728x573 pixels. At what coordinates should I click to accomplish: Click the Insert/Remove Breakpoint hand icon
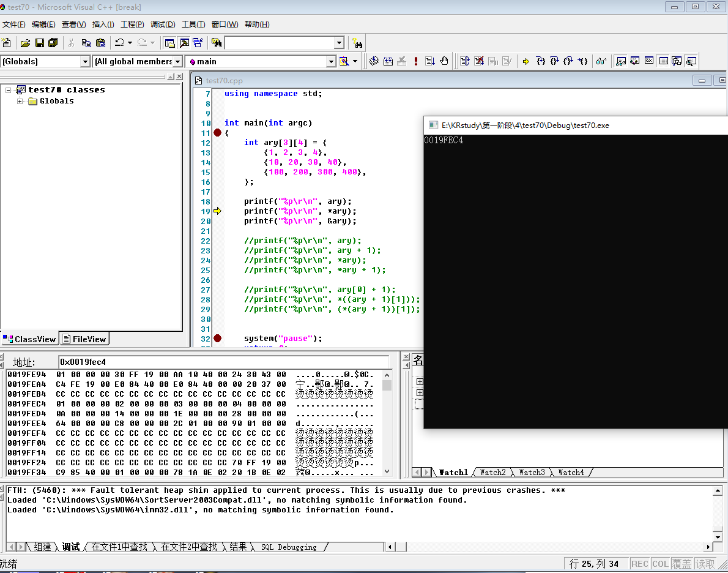[x=445, y=61]
